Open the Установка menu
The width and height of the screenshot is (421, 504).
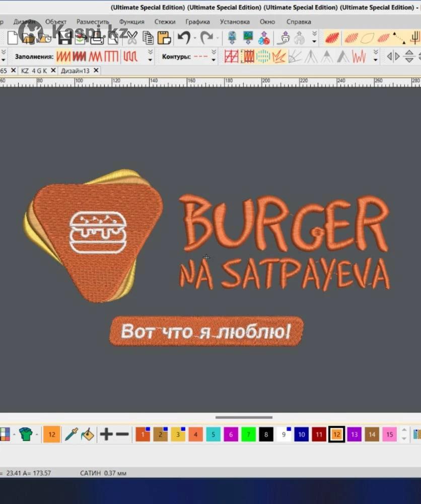point(235,22)
